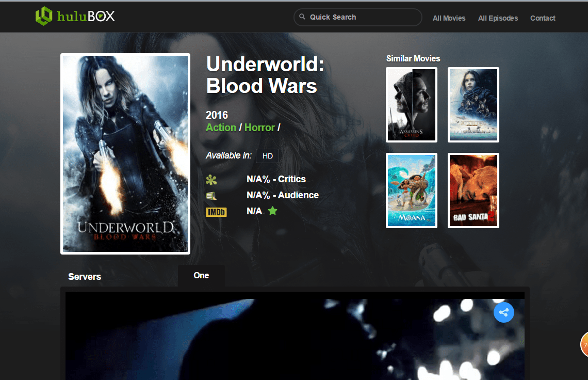Click the 2016 release year
Screen dimensions: 588x380
pyautogui.click(x=217, y=115)
